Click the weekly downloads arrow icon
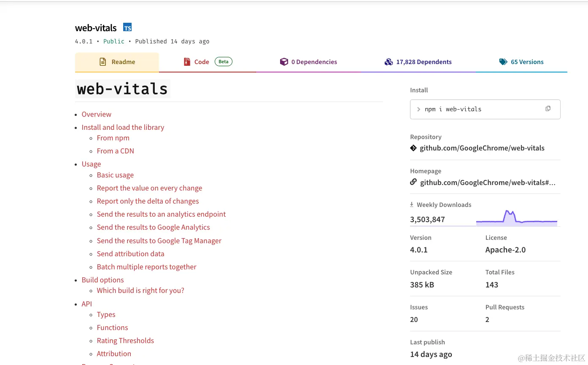 point(412,204)
